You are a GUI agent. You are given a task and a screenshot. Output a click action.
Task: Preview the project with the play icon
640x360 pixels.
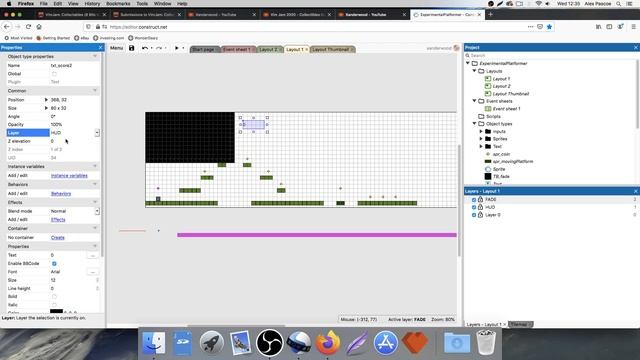click(177, 48)
